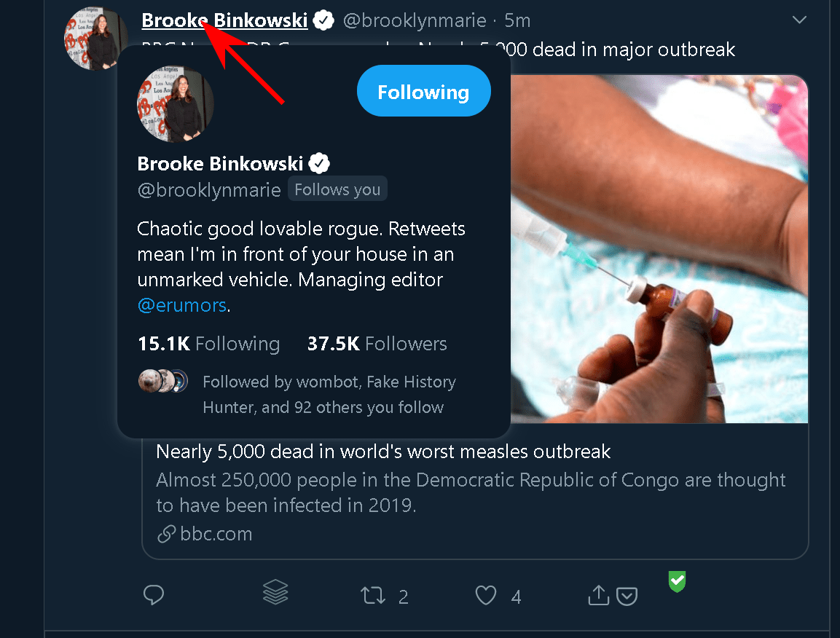Click the share upload arrow icon
840x638 pixels.
[x=598, y=596]
